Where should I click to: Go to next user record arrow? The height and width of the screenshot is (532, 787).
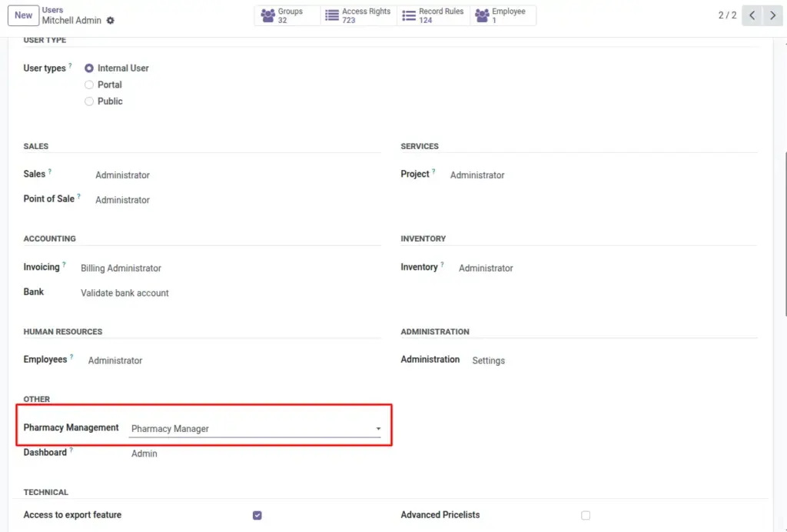772,15
